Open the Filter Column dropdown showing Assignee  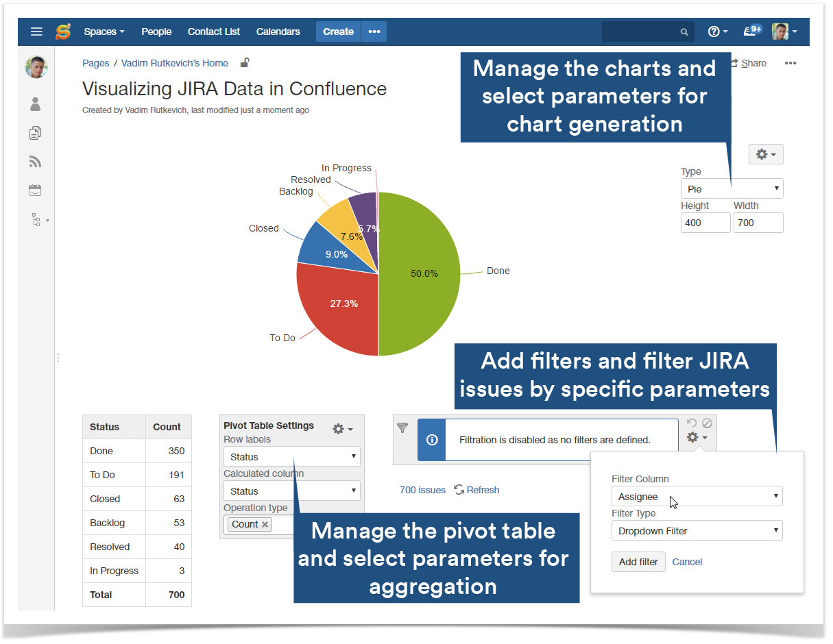(x=697, y=496)
